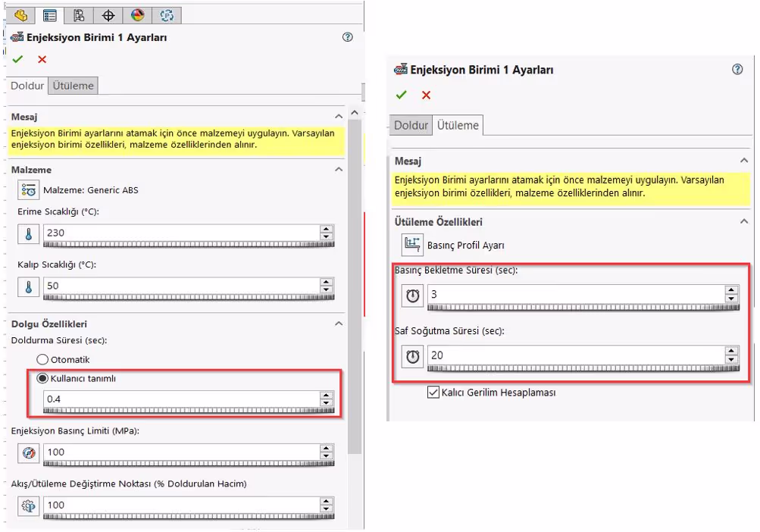This screenshot has height=532, width=760.
Task: Open Basınç Profil Ayarı icon
Action: pyautogui.click(x=412, y=245)
